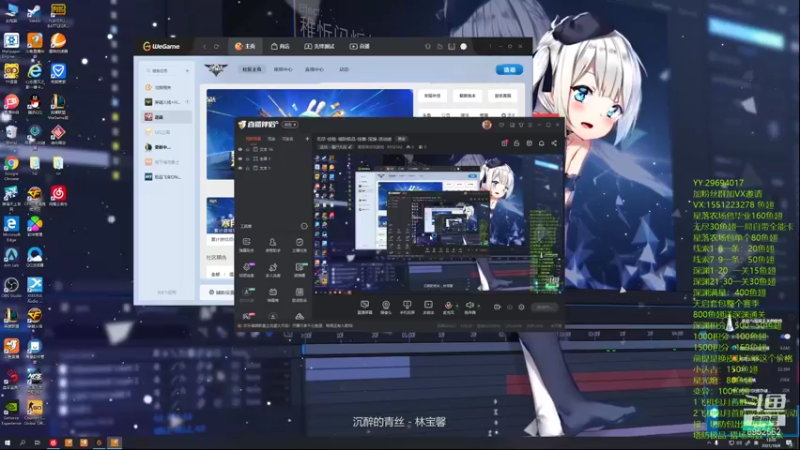Toggle lock on 文本 1 source

[248, 168]
